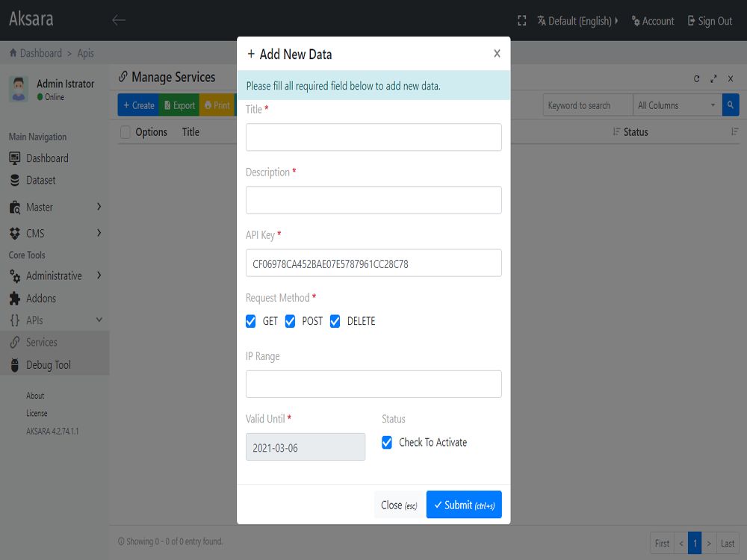Uncheck the GET request method checkbox
747x560 pixels.
click(251, 321)
